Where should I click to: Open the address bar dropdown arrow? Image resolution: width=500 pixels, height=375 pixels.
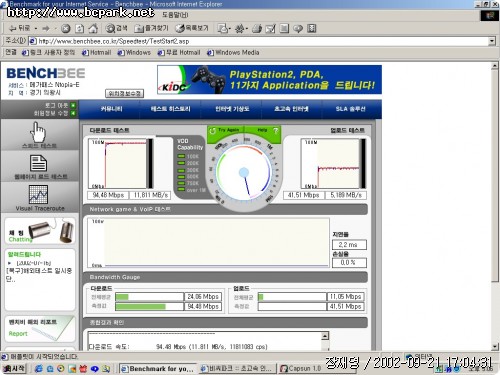pyautogui.click(x=492, y=41)
